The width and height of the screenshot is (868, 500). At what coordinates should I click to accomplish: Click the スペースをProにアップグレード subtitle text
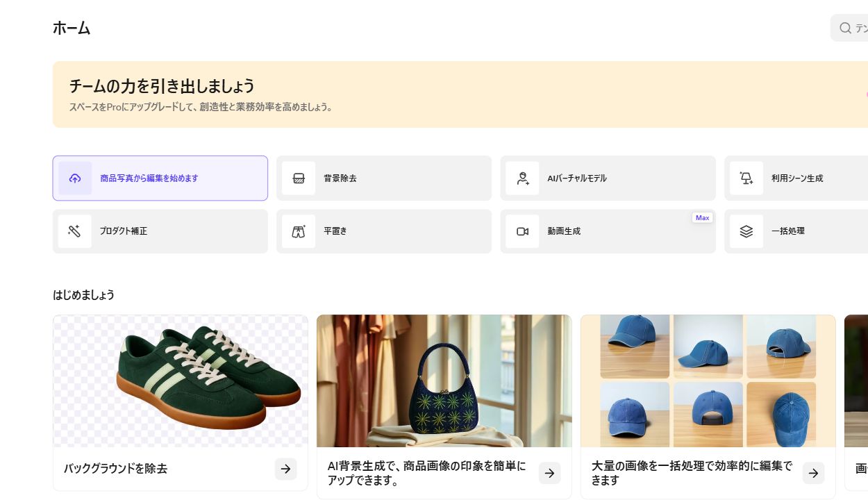(201, 108)
